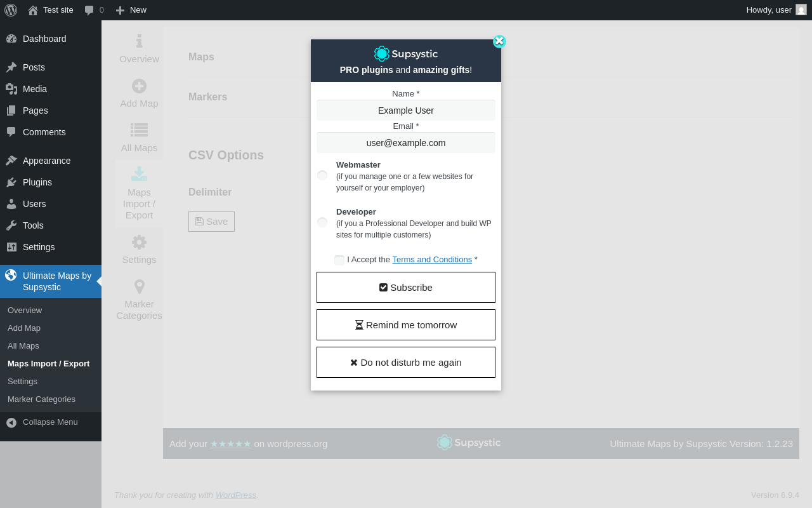
Task: Click the Name input field
Action: [x=406, y=110]
